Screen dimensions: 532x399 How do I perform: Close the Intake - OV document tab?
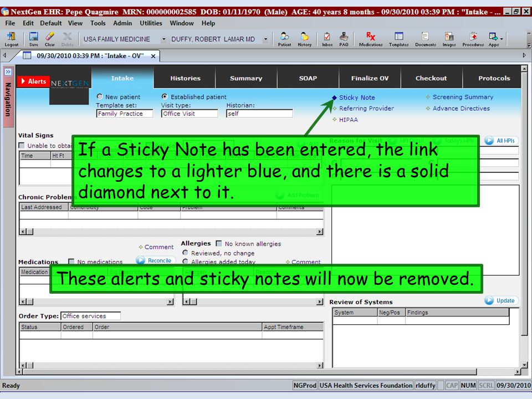(x=154, y=57)
